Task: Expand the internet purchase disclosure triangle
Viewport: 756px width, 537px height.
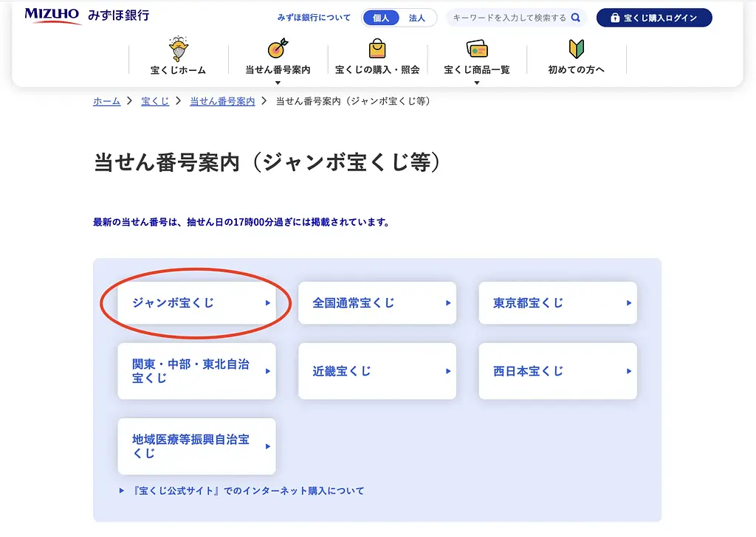Action: [x=122, y=490]
